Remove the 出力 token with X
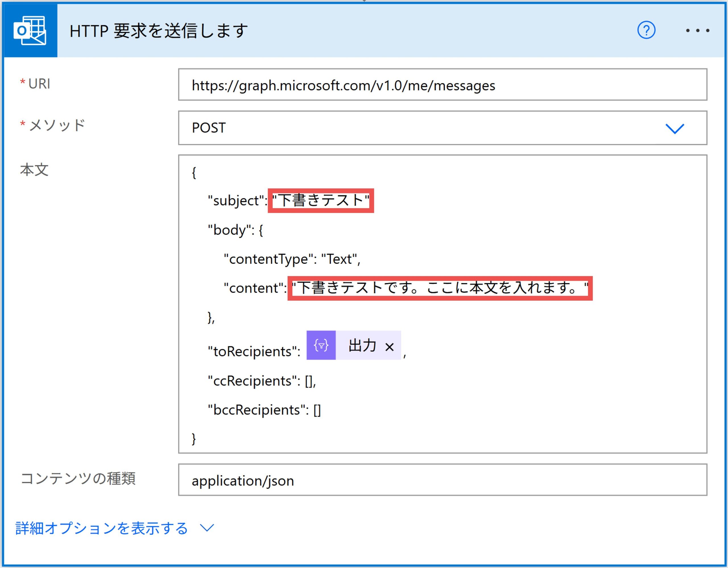 (389, 347)
